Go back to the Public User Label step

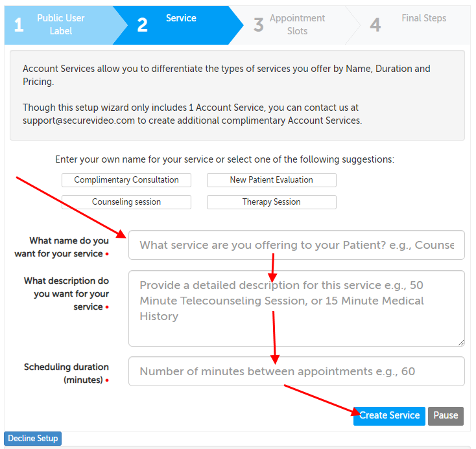(x=60, y=25)
